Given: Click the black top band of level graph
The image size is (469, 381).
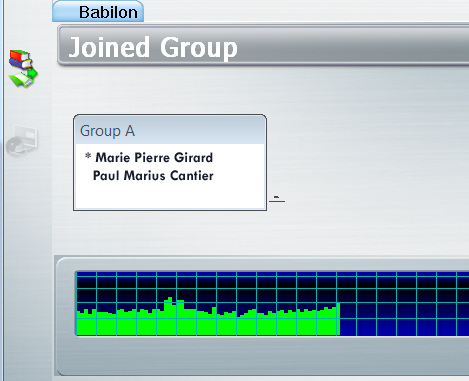Looking at the screenshot, I should coord(273,283).
